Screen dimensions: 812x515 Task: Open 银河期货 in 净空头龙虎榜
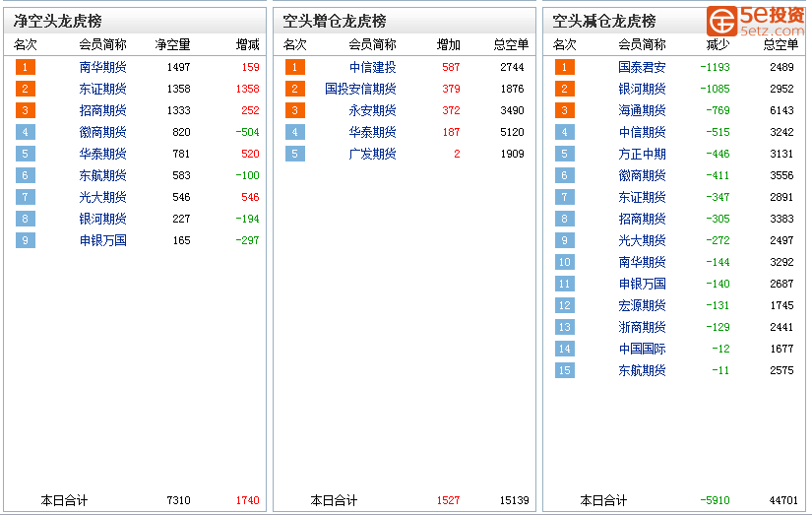(102, 220)
